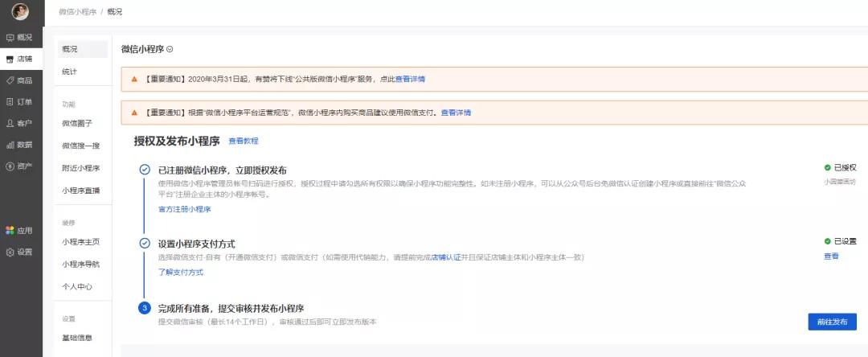Click 设置小程序支付方式 step title

(x=197, y=244)
